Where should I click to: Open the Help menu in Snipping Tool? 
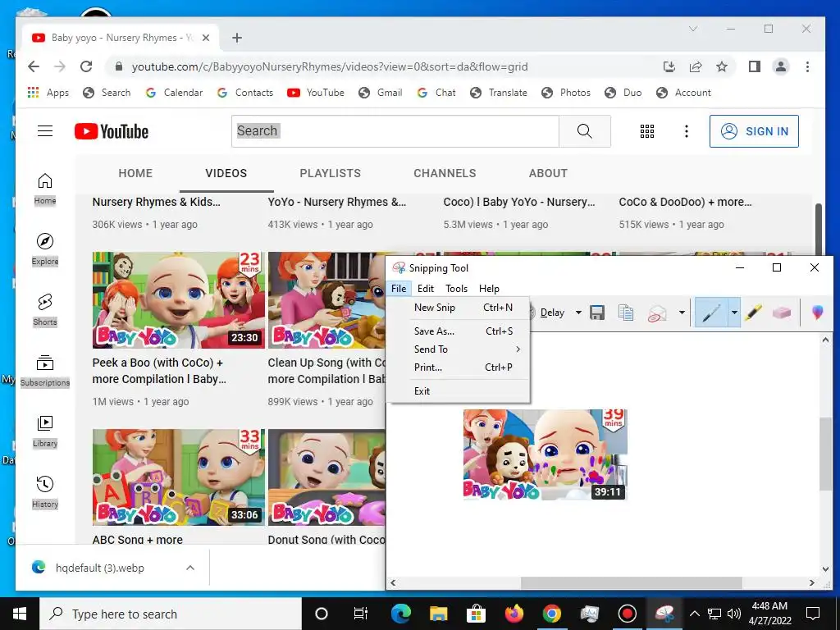[489, 288]
